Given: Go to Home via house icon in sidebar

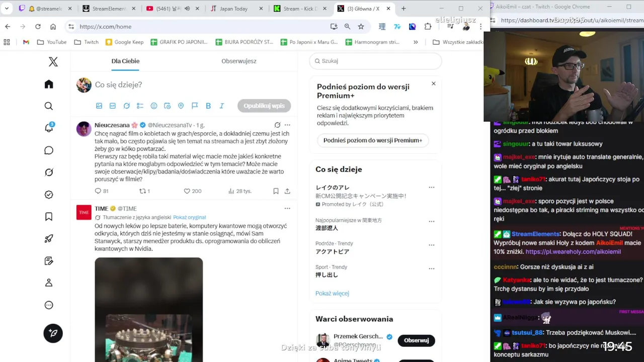Looking at the screenshot, I should [x=49, y=84].
